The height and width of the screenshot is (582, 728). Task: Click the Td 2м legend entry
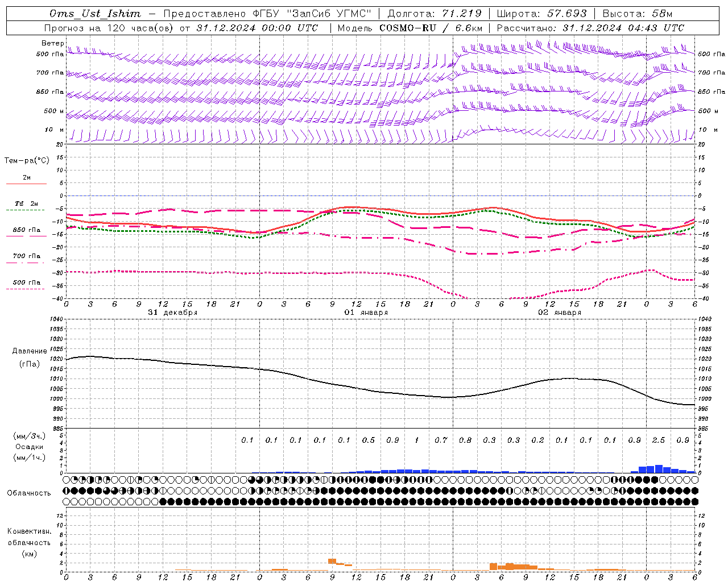(27, 203)
